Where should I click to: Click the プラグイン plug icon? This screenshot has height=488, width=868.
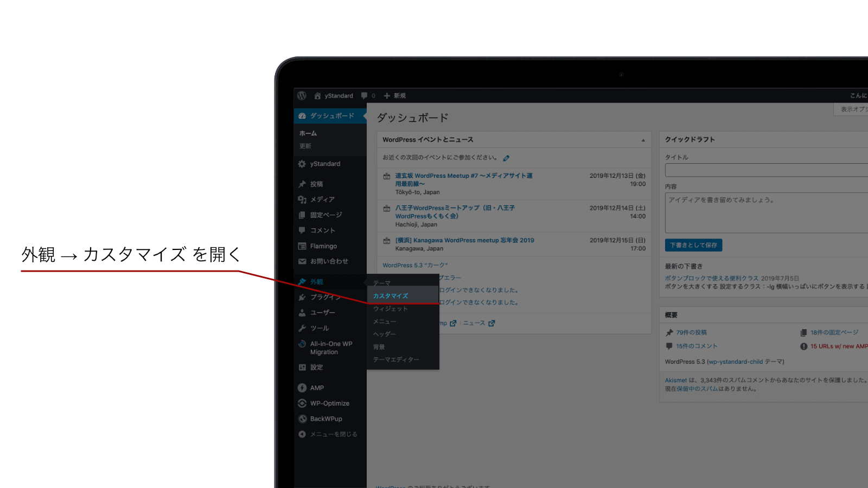tap(302, 297)
